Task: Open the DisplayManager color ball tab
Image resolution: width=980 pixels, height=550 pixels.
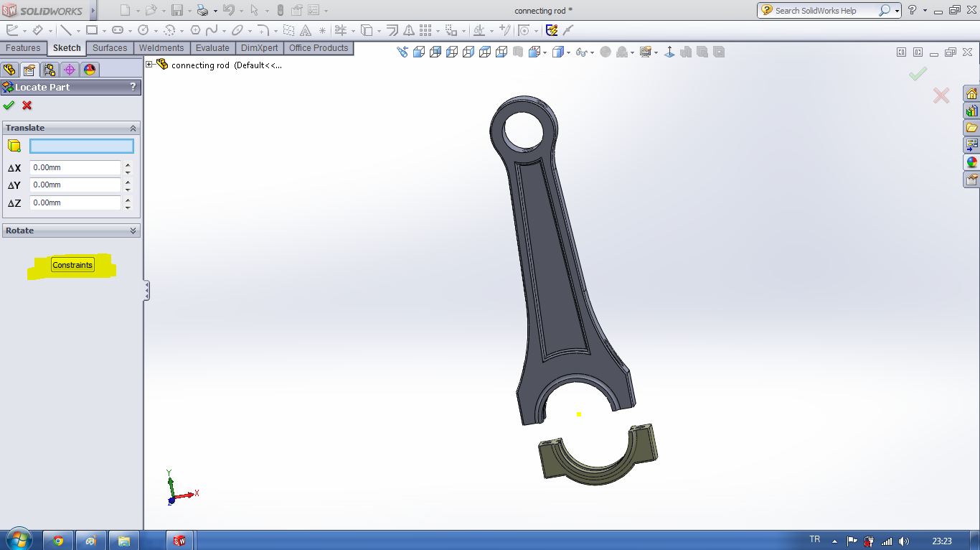Action: (x=89, y=70)
